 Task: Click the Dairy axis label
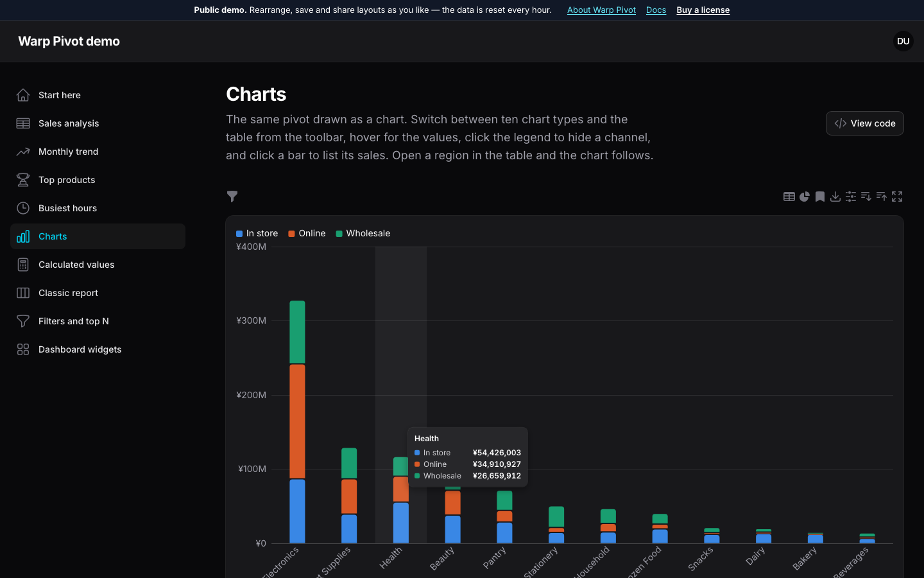tap(755, 556)
